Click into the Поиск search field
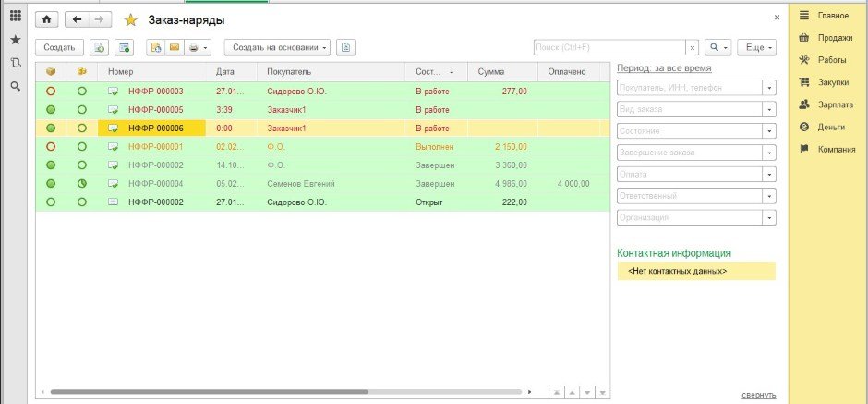Image resolution: width=868 pixels, height=404 pixels. tap(609, 46)
